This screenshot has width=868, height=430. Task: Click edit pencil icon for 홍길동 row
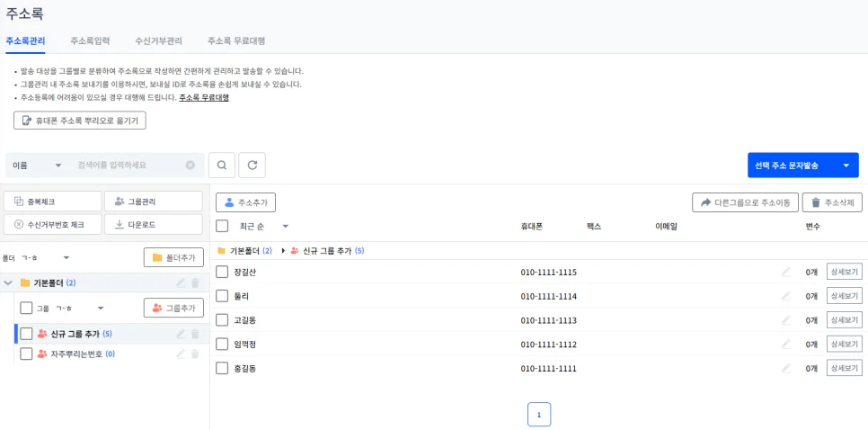tap(786, 368)
